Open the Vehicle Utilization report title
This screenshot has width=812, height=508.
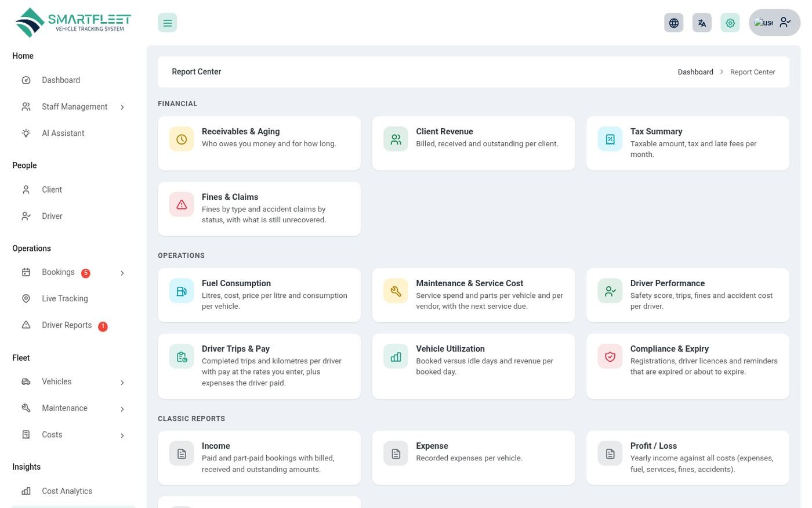(x=450, y=349)
